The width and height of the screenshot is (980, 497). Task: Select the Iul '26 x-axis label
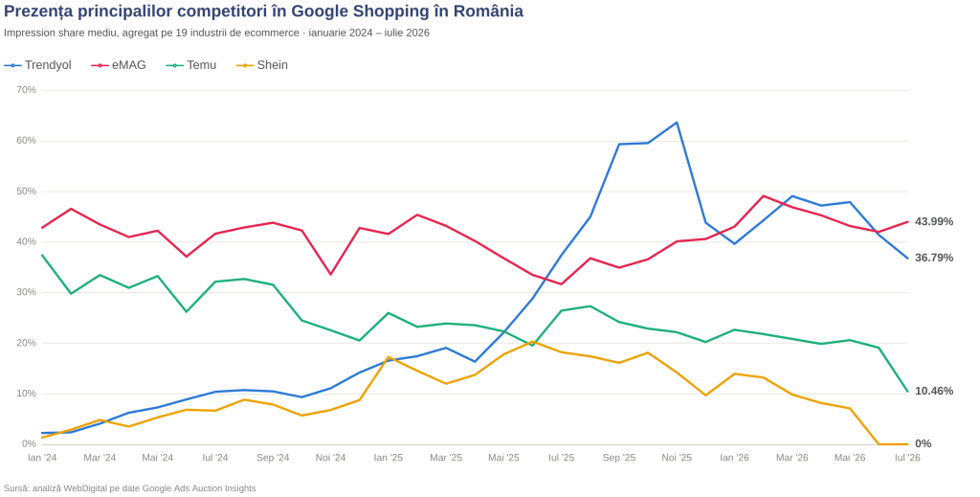[907, 458]
